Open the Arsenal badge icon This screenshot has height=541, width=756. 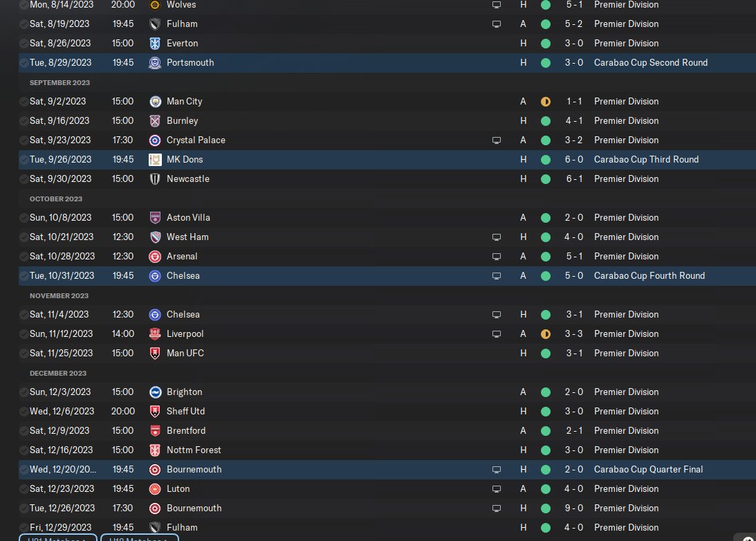click(155, 257)
